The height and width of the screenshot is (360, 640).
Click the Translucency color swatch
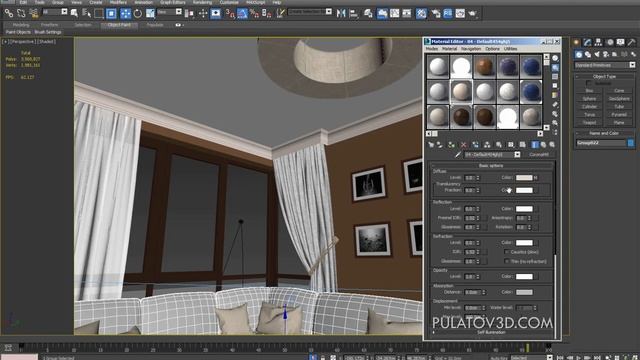pyautogui.click(x=524, y=190)
